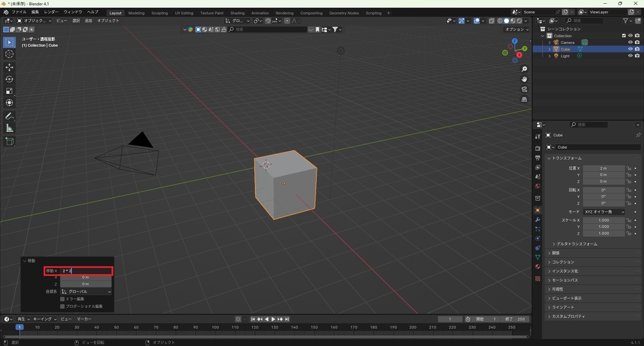Open the 座標系 グローバル dropdown
Viewport: 644px width, 346px height.
coord(86,291)
